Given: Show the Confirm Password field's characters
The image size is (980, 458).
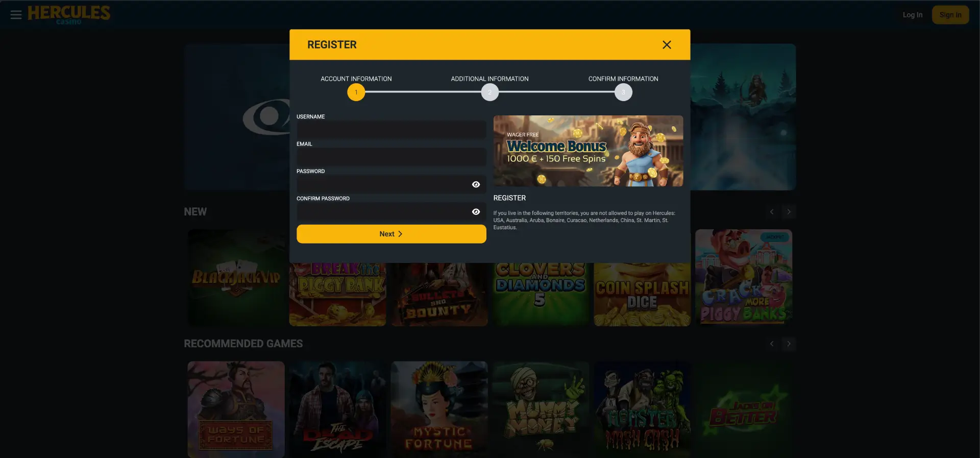Looking at the screenshot, I should (476, 212).
